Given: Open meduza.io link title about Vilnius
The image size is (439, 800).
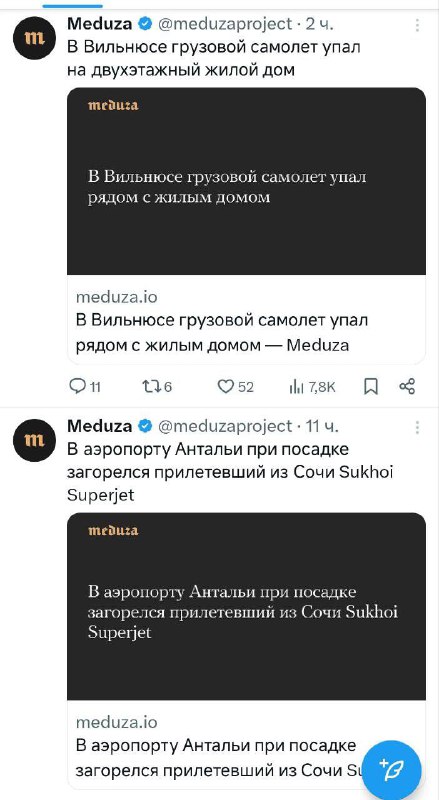Looking at the screenshot, I should 222,333.
